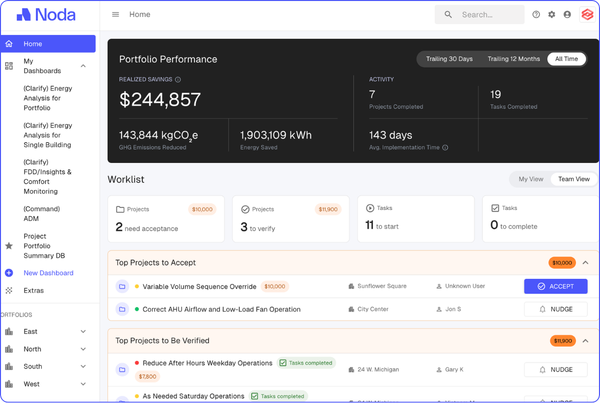Click the South portfolio building icon
This screenshot has width=600, height=403.
point(9,367)
